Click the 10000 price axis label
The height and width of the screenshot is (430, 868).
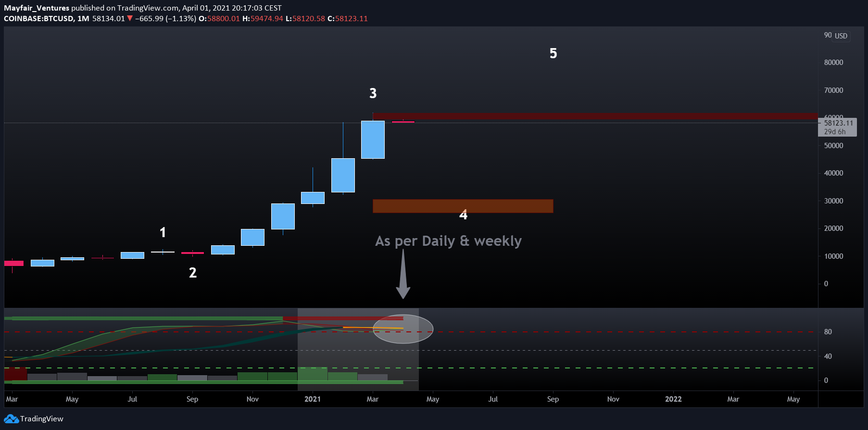833,256
